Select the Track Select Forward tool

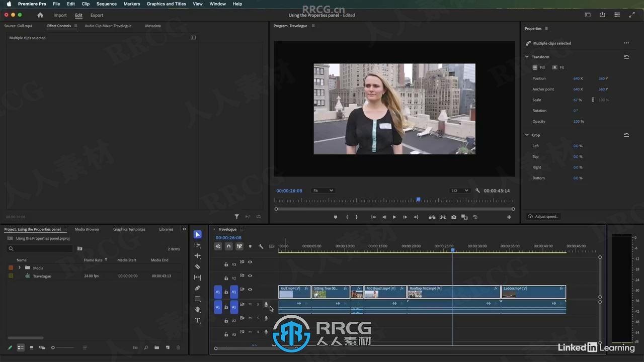click(198, 245)
